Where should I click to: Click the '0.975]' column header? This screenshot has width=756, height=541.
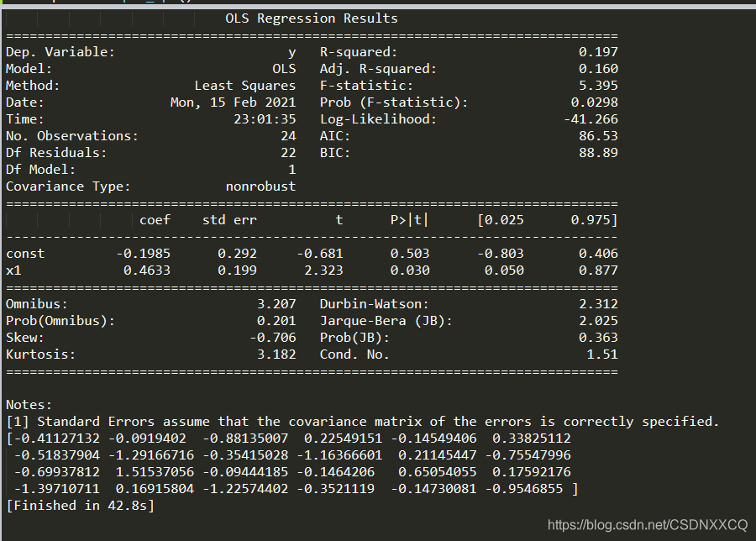594,220
